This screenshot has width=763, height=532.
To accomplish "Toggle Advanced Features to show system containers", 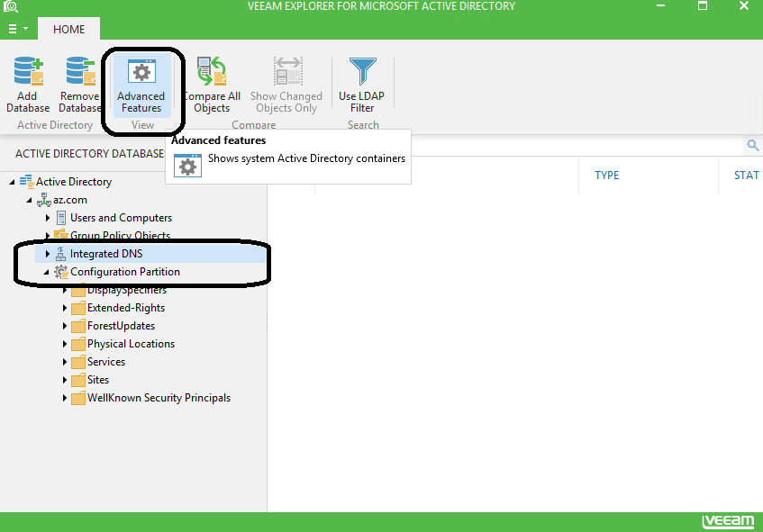I will pyautogui.click(x=141, y=86).
